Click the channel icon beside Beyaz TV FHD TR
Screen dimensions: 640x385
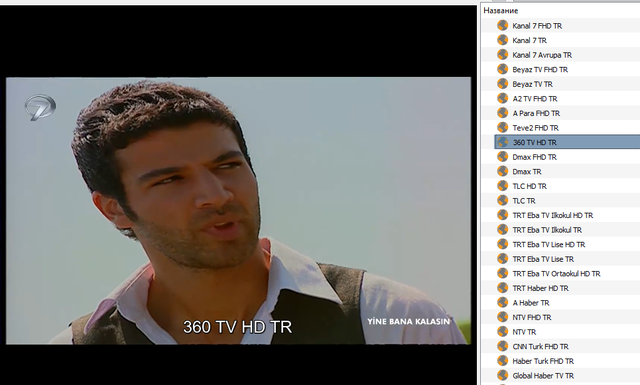pyautogui.click(x=502, y=69)
